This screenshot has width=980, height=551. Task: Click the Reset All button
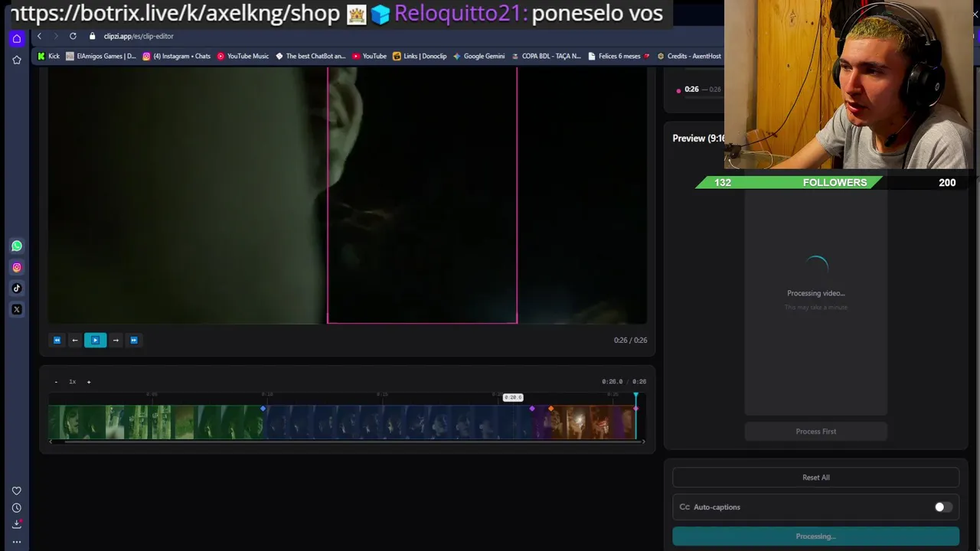[815, 478]
